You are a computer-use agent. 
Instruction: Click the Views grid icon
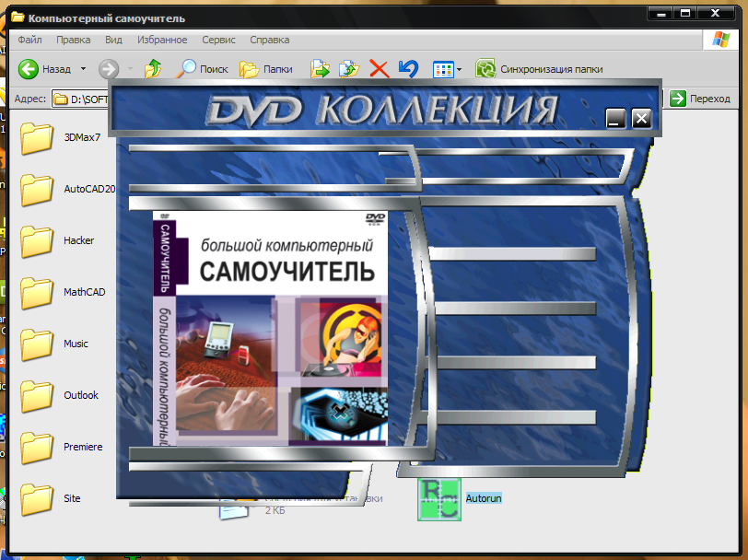click(443, 70)
